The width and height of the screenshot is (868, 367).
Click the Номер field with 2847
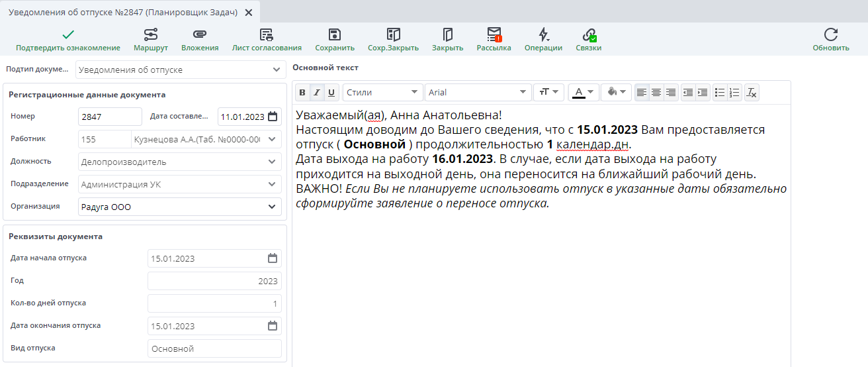point(110,117)
